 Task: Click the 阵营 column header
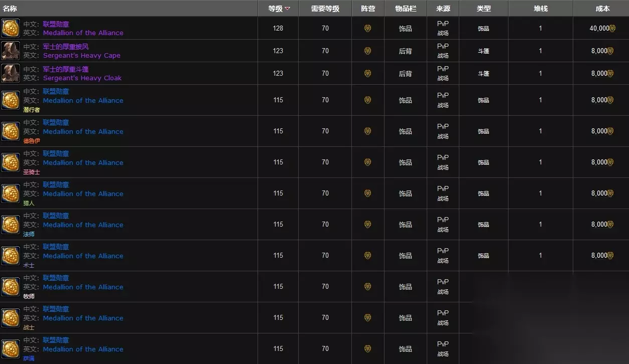368,9
